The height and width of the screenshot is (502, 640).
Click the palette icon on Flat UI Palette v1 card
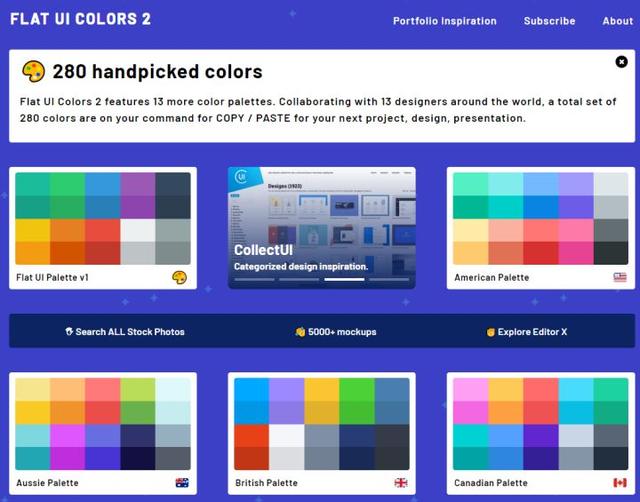(x=180, y=278)
